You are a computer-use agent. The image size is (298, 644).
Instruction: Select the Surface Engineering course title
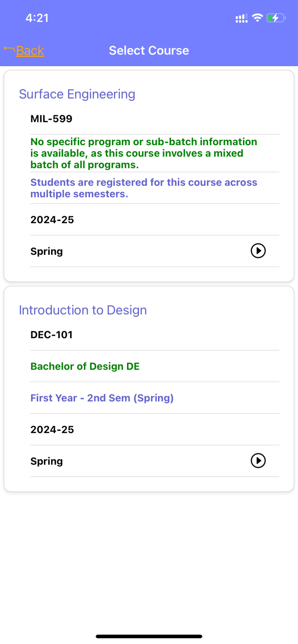click(x=77, y=94)
